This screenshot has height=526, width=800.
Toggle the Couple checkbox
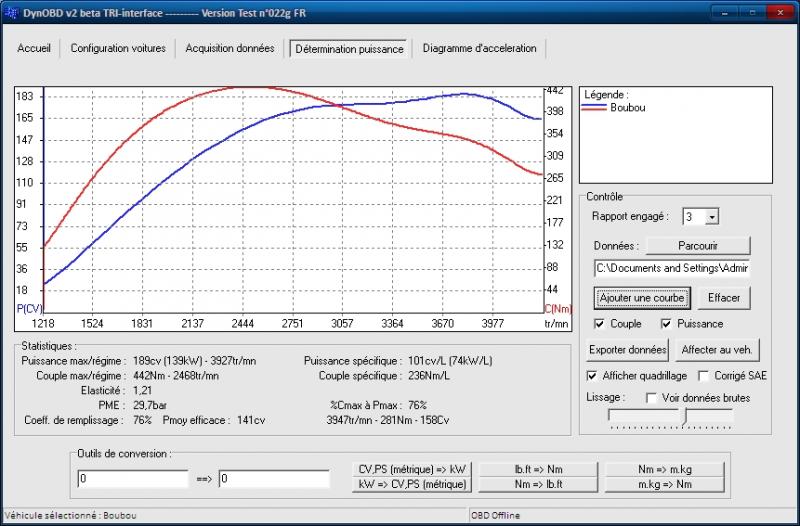600,323
